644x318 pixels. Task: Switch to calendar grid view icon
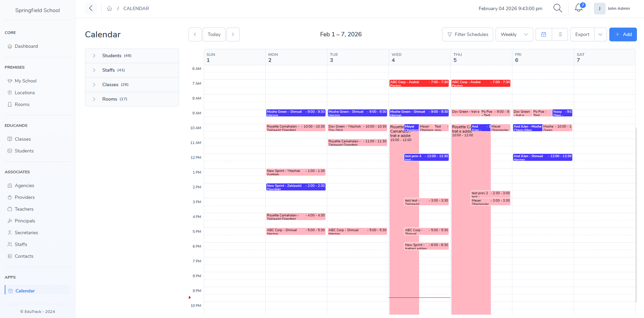pos(544,34)
